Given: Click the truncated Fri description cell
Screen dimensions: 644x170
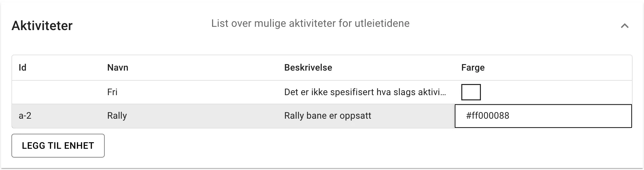Looking at the screenshot, I should click(x=365, y=92).
